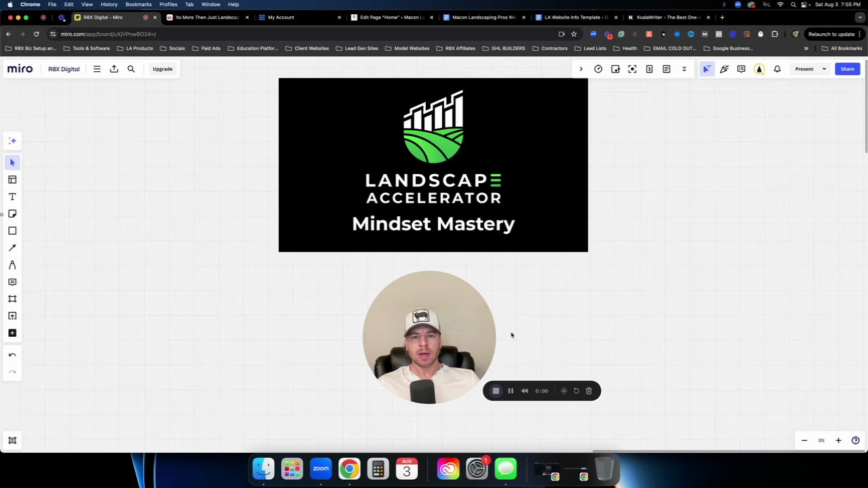Delete the recording with the trash icon
Viewport: 868px width, 488px height.
(589, 390)
